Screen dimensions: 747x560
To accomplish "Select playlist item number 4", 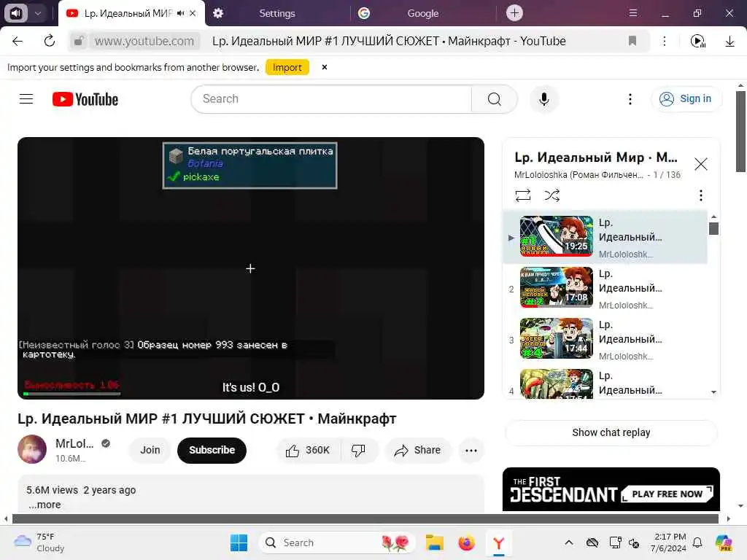I will pos(605,384).
